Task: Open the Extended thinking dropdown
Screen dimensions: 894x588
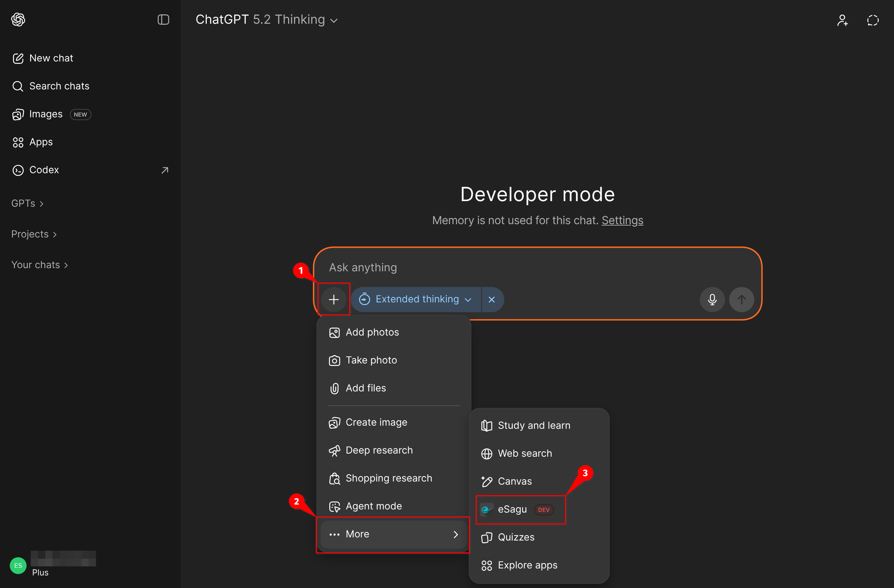Action: coord(416,299)
